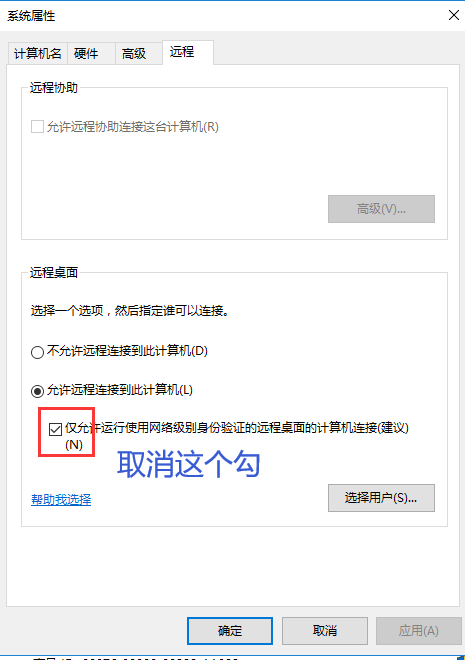Select 不允许远程连接到此计算机 radio option

[37, 352]
